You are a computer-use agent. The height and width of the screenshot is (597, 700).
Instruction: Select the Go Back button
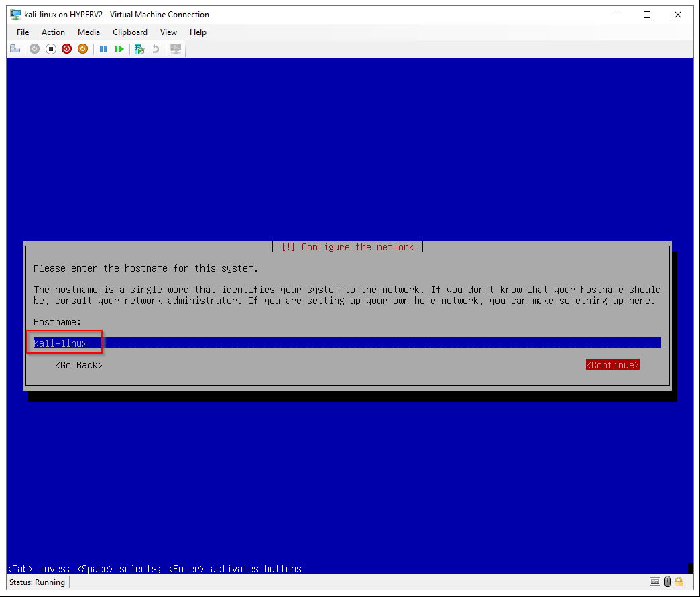click(79, 365)
